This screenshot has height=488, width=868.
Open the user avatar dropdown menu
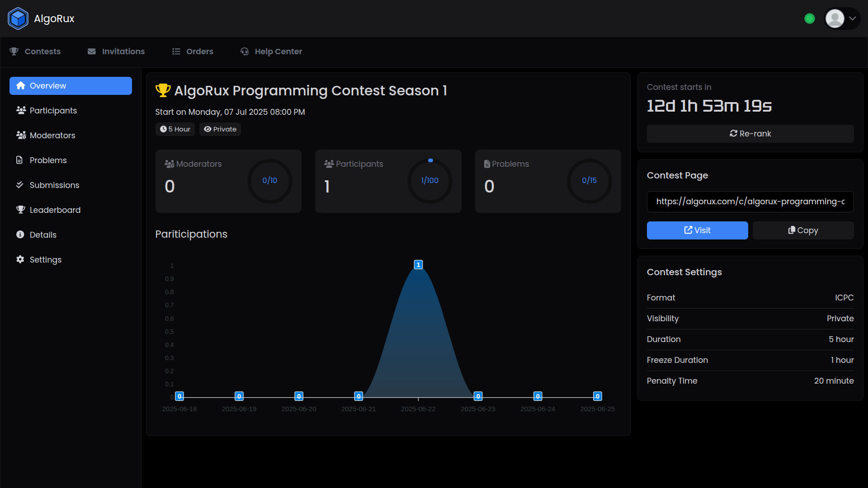[x=842, y=19]
